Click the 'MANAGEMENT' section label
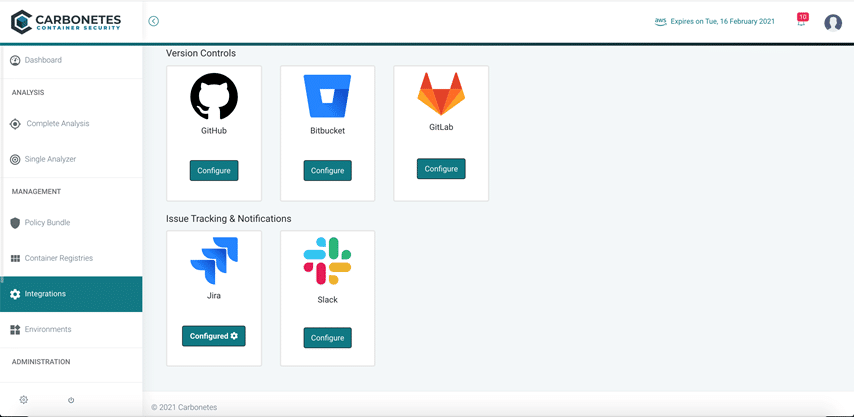854x417 pixels. tap(36, 192)
